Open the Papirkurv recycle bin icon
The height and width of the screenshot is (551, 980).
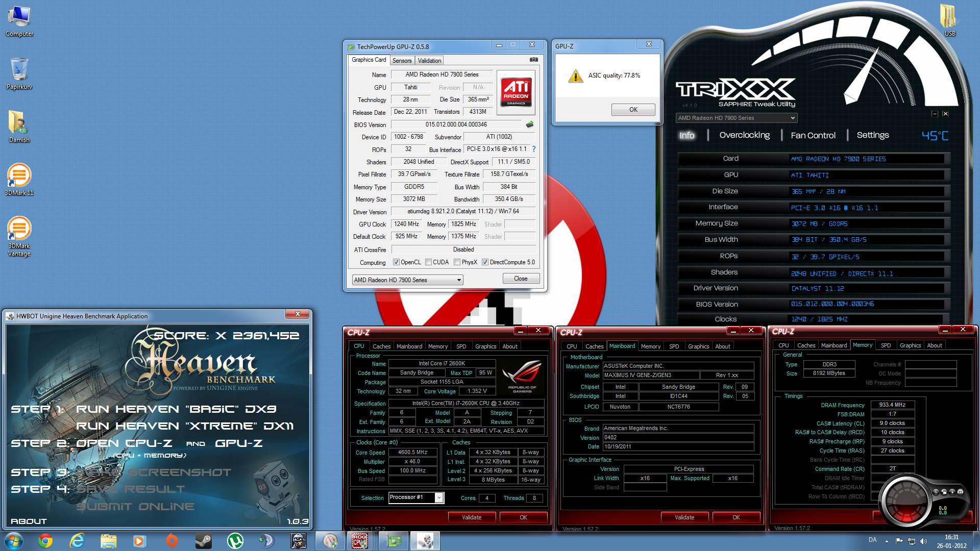19,73
